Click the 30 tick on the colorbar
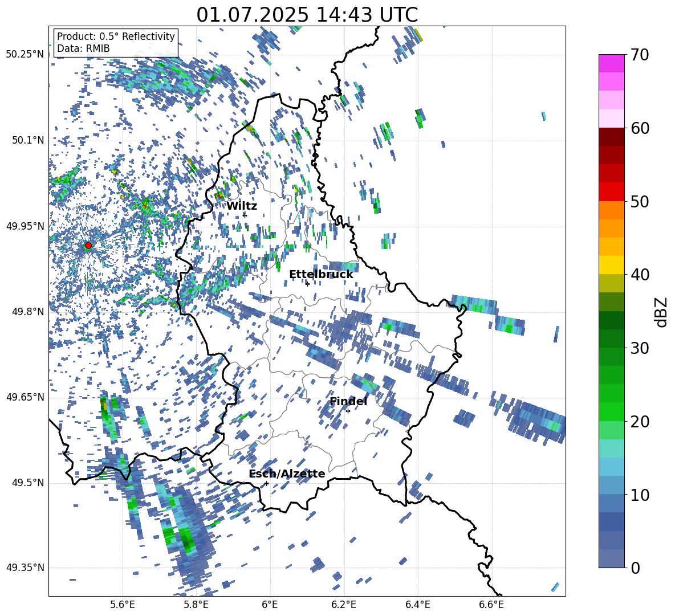The width and height of the screenshot is (675, 616). [x=639, y=348]
